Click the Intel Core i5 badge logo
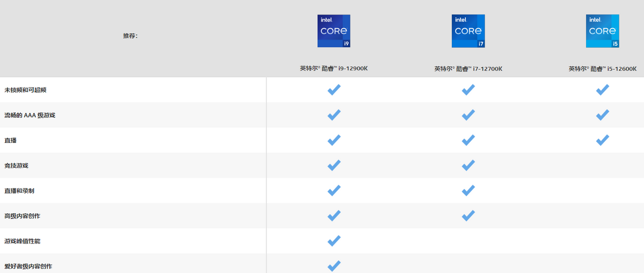Viewport: 644px width, 273px height. [602, 31]
